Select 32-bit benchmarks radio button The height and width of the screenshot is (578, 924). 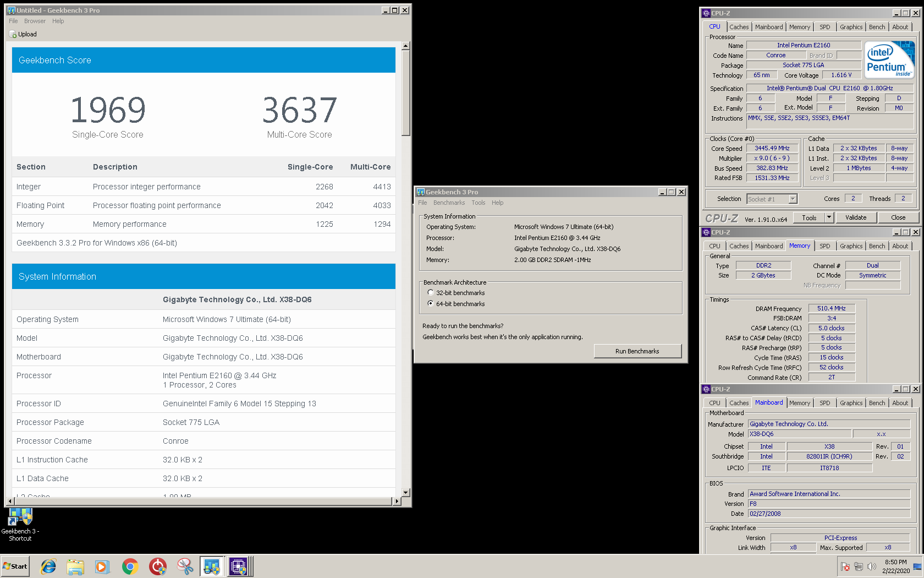pos(431,293)
